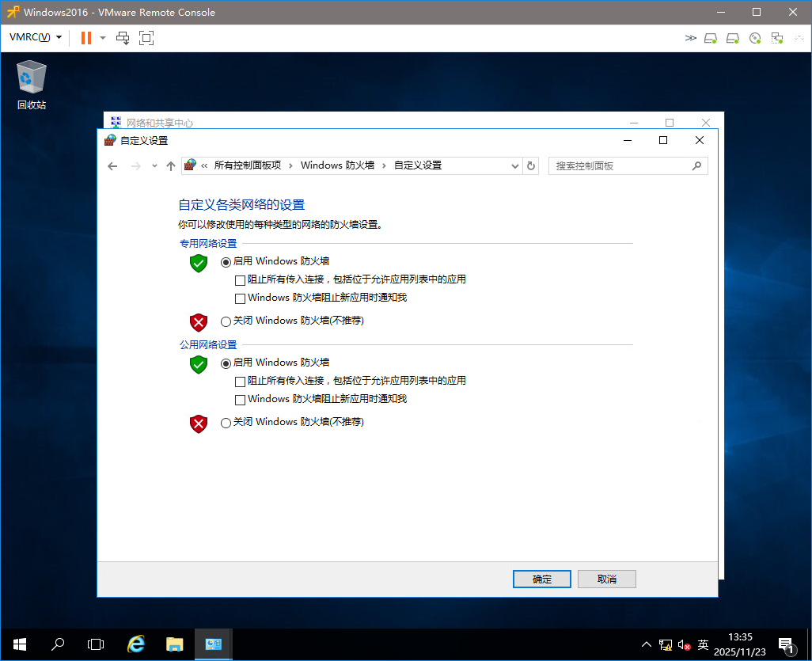812x661 pixels.
Task: Go up one level in Control Panel
Action: pos(171,166)
